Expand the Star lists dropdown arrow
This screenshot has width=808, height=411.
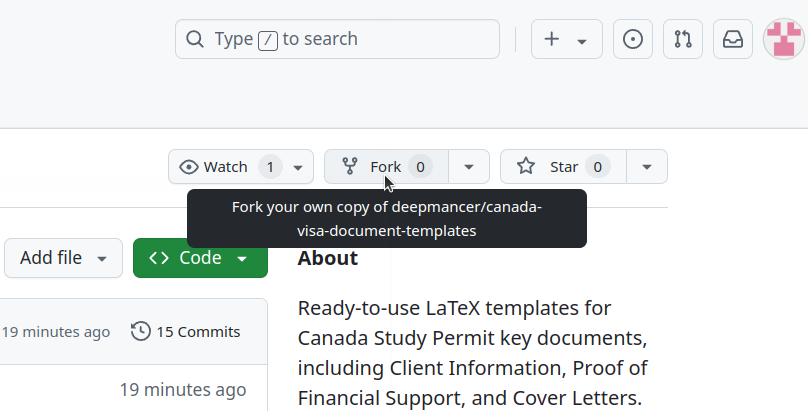(647, 167)
